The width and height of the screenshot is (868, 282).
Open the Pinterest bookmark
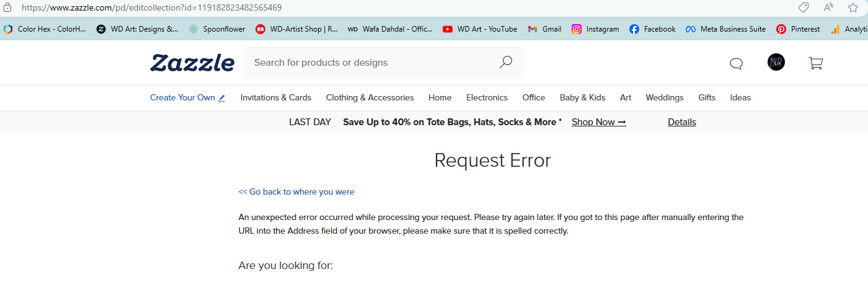[x=798, y=29]
